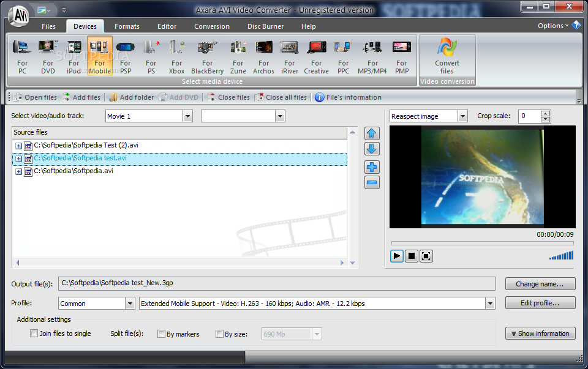Pick the For iRiver device
Viewport: 588px width, 369px height.
tap(290, 56)
